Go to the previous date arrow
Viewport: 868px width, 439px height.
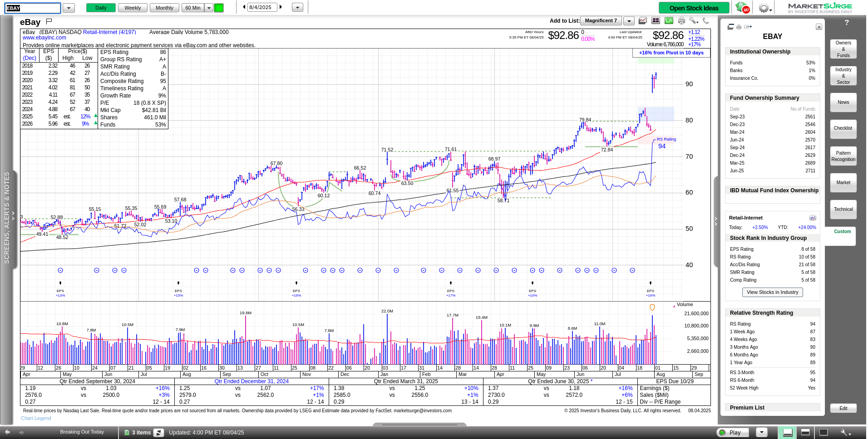click(x=244, y=7)
